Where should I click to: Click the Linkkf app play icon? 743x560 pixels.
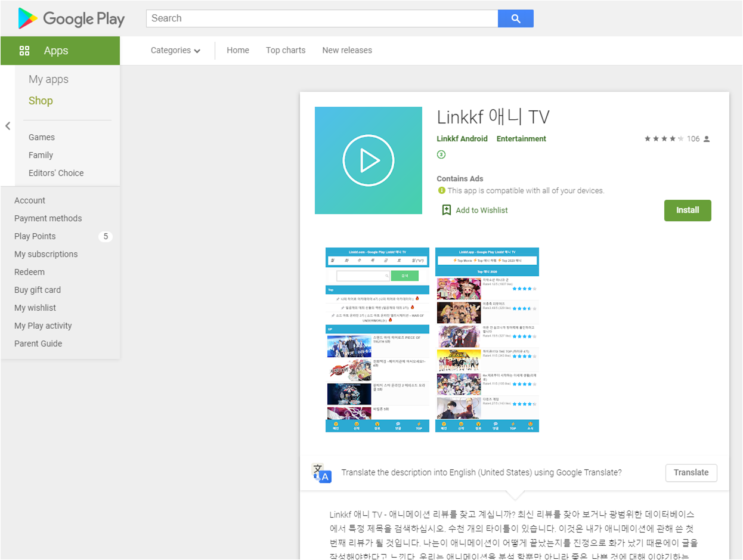click(369, 160)
